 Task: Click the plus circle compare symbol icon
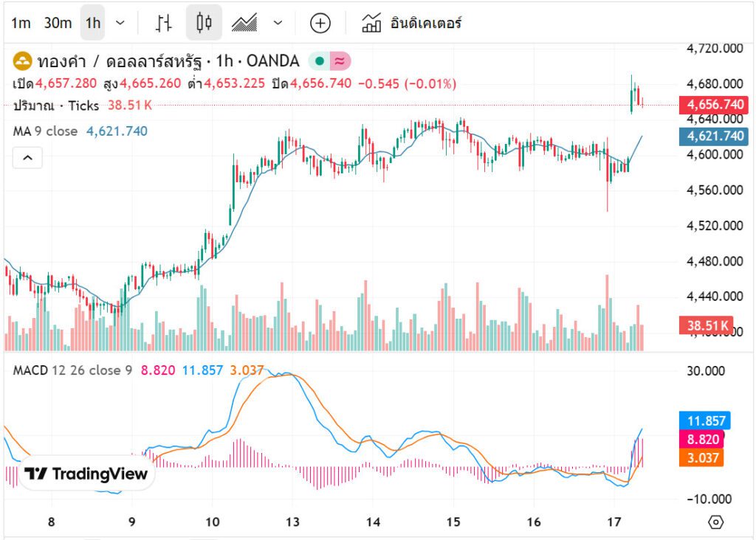point(320,23)
